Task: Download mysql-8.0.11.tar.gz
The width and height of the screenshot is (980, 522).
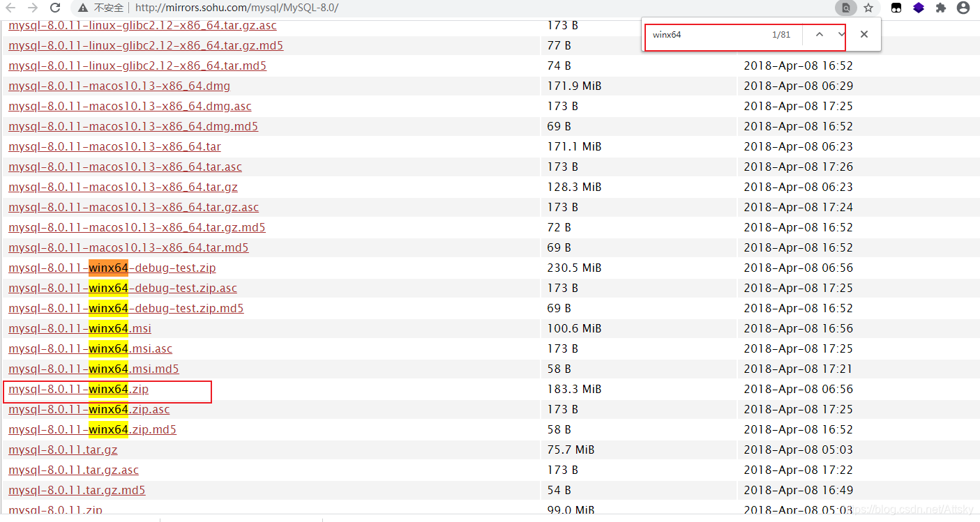Action: [63, 450]
